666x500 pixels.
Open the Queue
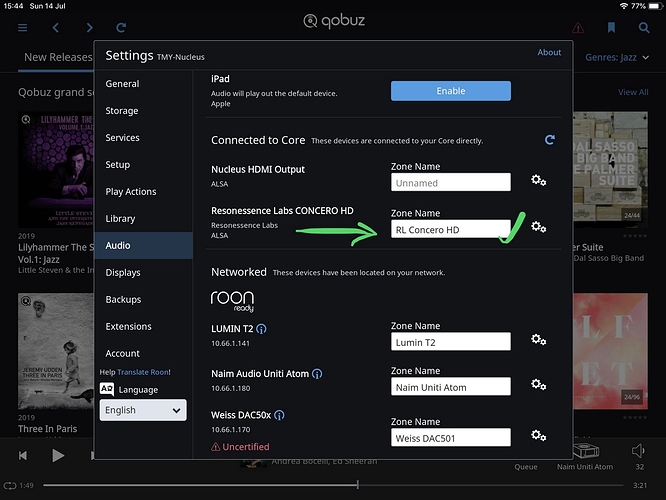click(526, 467)
